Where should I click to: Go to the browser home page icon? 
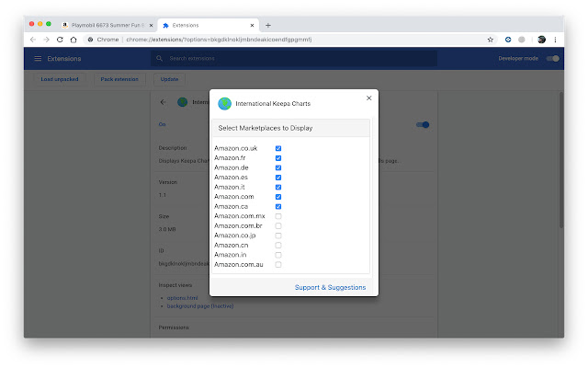pos(74,40)
